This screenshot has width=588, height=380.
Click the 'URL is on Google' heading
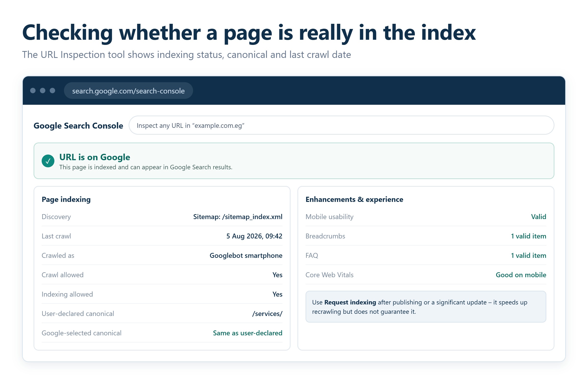pyautogui.click(x=95, y=157)
